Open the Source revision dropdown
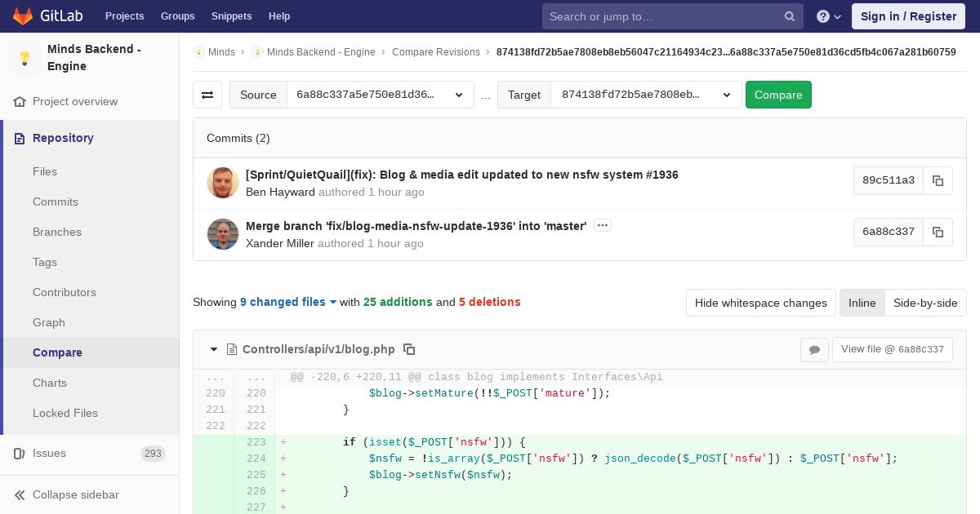This screenshot has height=514, width=980. pos(380,95)
